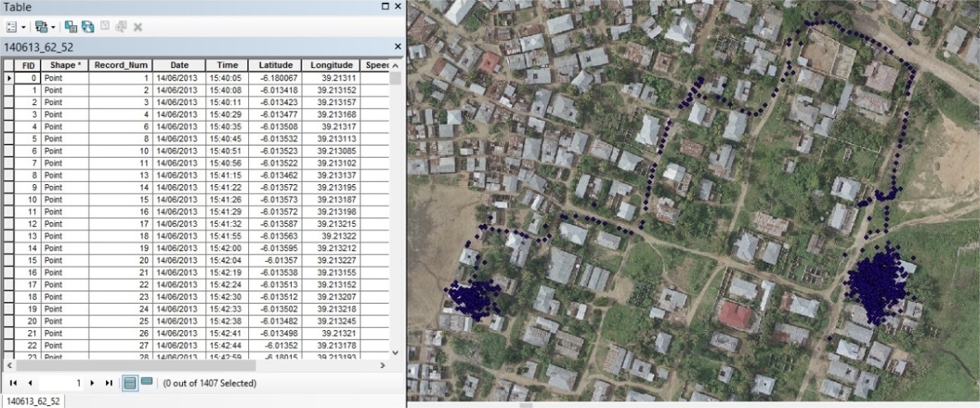Select the Date column header

(179, 65)
